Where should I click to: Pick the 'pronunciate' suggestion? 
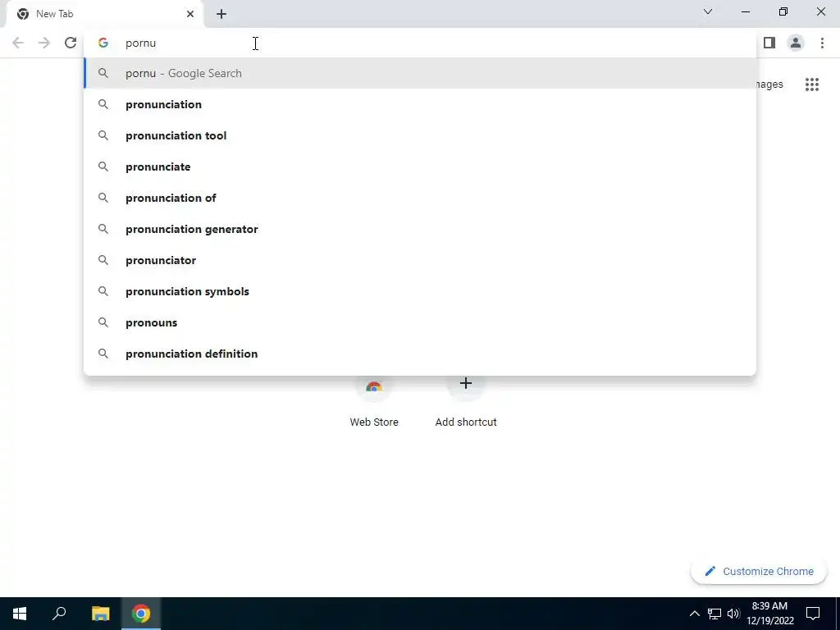click(420, 167)
